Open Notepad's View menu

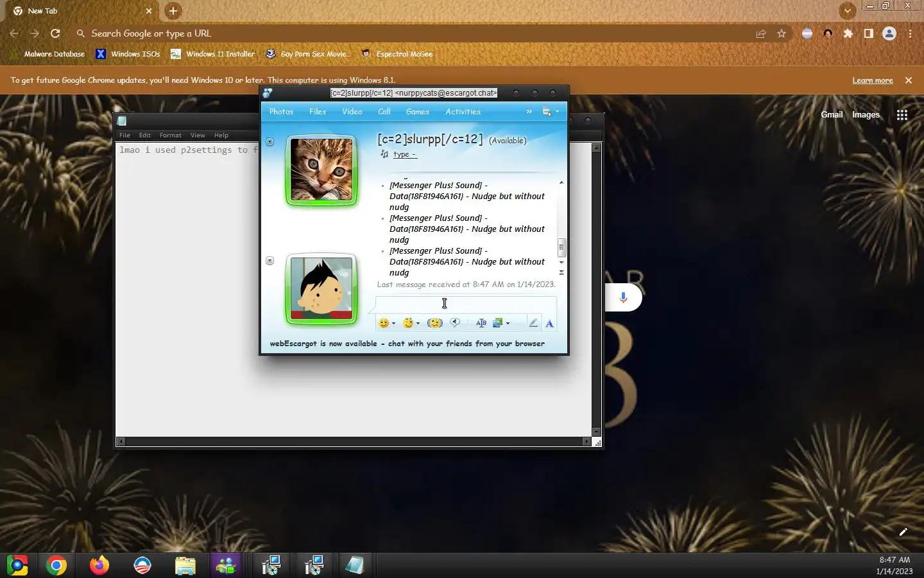coord(198,136)
